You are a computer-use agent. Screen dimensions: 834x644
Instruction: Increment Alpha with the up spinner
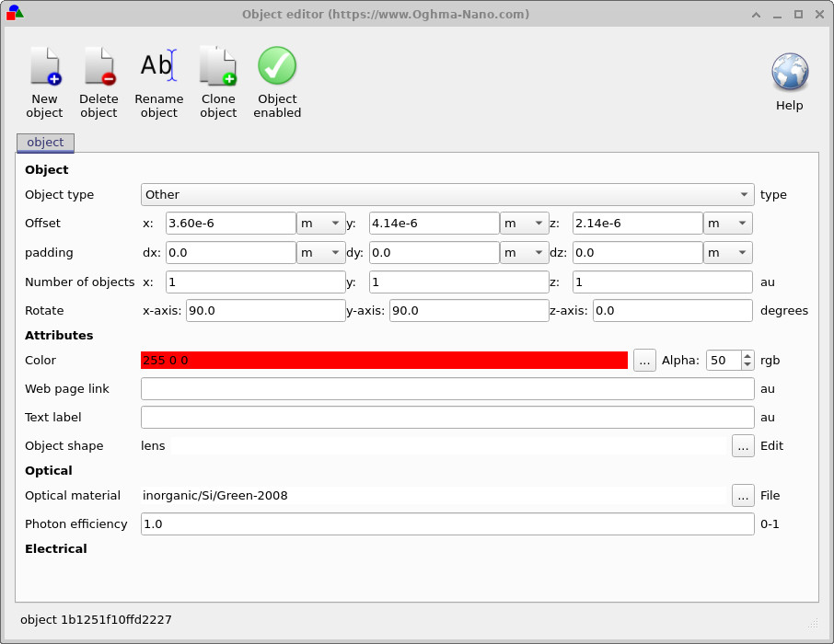pos(746,355)
